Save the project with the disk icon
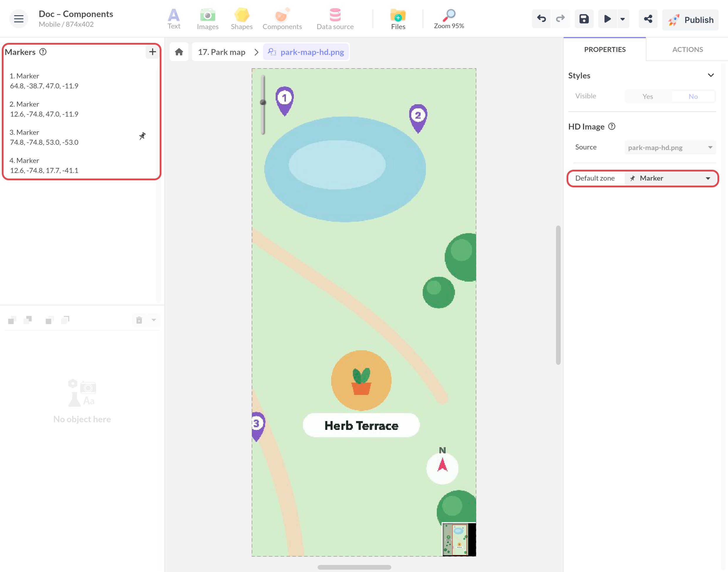The image size is (728, 572). (x=584, y=19)
